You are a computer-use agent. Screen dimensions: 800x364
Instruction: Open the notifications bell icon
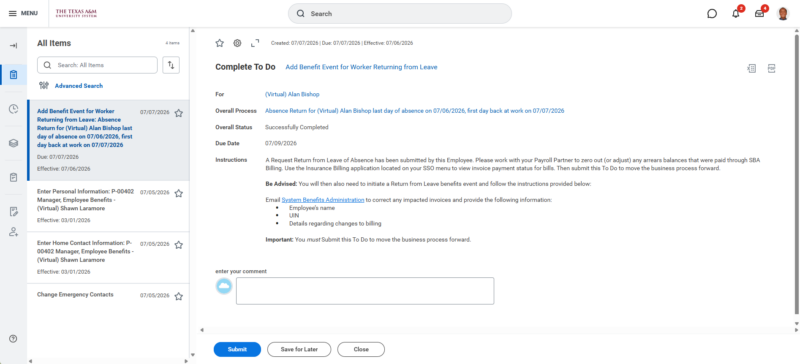(736, 14)
